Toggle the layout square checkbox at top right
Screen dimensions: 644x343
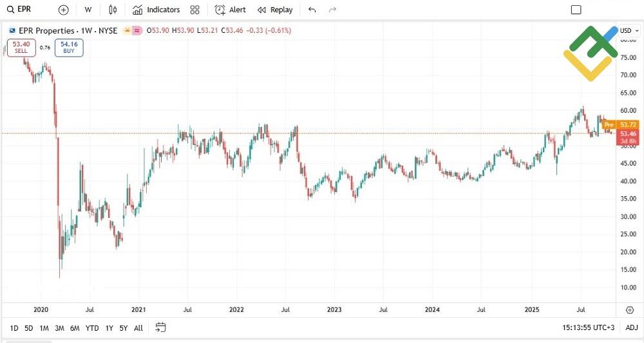pyautogui.click(x=576, y=10)
